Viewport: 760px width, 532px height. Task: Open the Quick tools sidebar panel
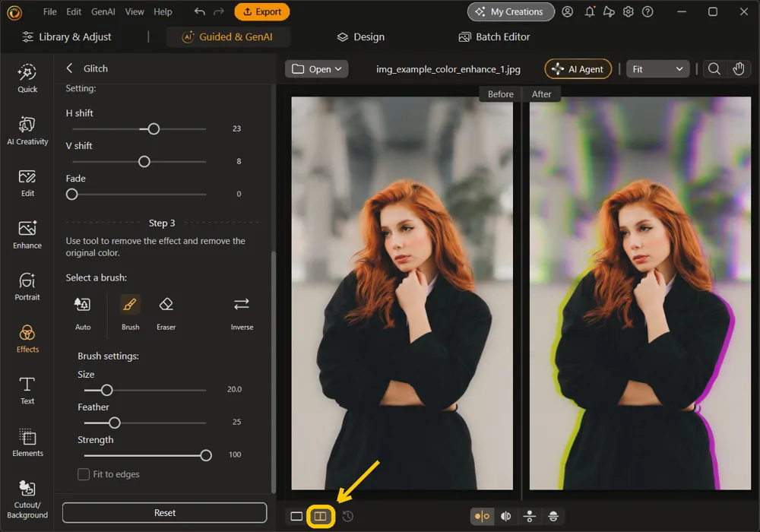pyautogui.click(x=27, y=78)
